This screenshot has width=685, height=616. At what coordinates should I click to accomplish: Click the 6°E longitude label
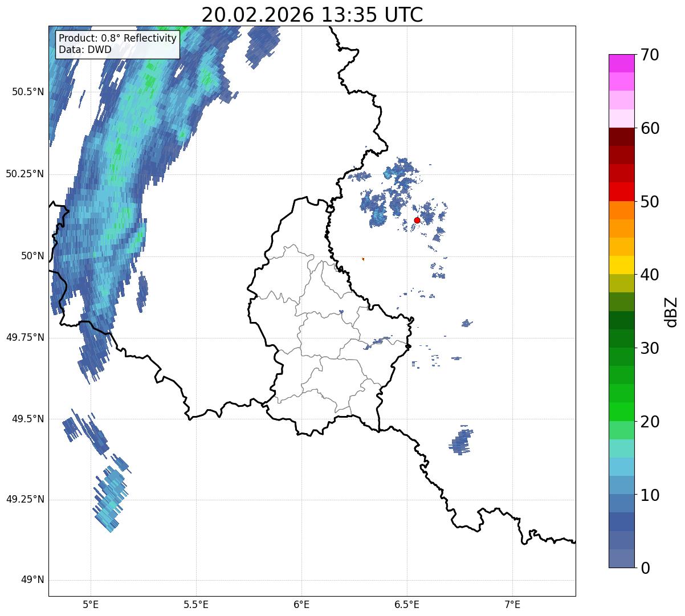tap(301, 604)
